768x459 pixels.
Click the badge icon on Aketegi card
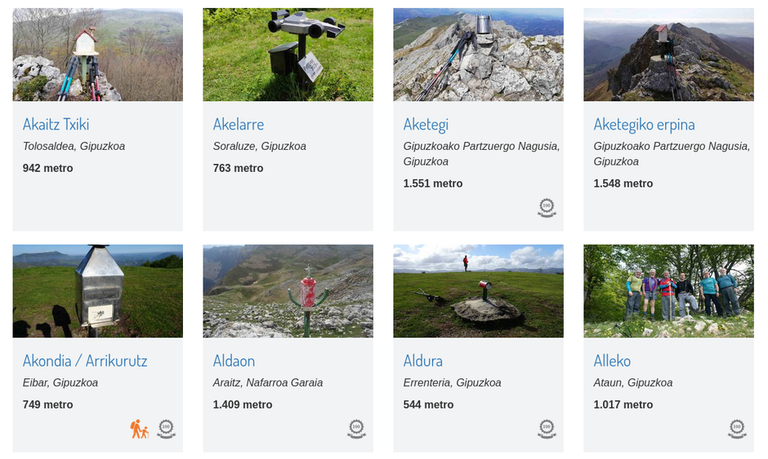546,208
